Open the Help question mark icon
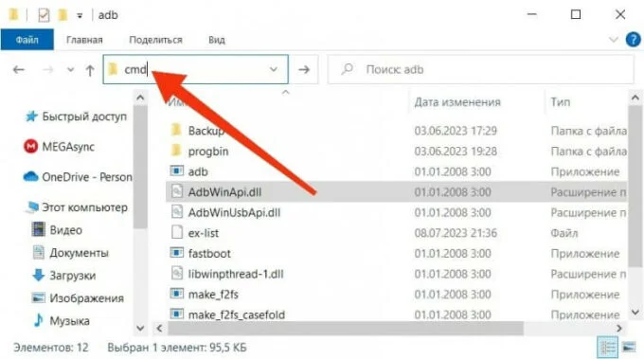This screenshot has width=644, height=359. coord(633,40)
